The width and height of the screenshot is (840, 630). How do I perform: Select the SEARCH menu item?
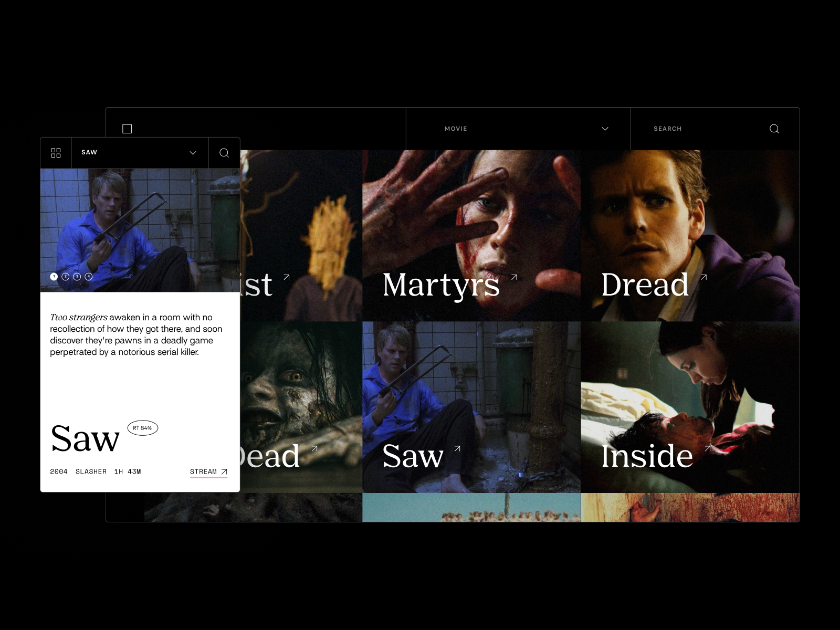(x=667, y=129)
